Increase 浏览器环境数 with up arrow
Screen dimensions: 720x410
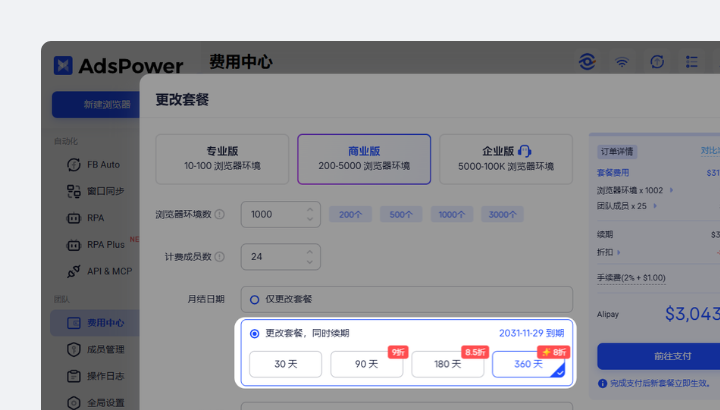(310, 209)
